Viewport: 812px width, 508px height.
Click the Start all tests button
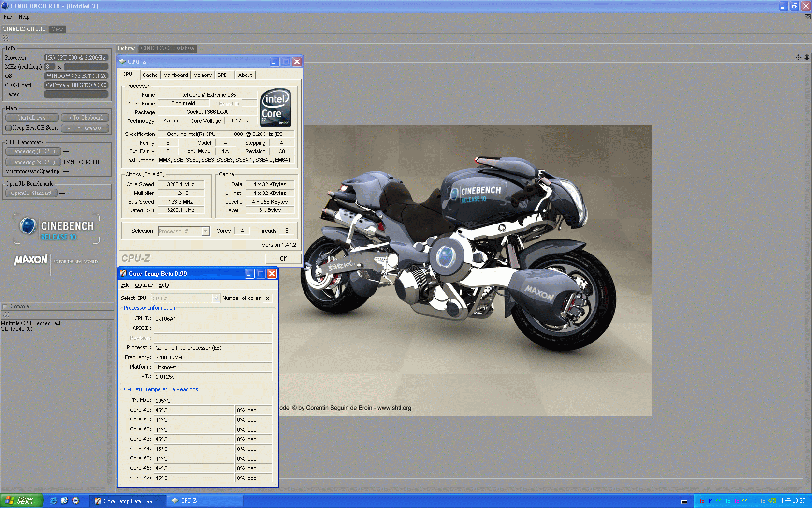click(x=32, y=118)
